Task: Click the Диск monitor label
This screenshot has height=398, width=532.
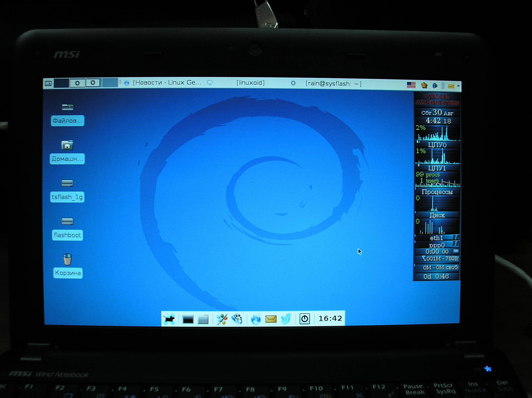Action: (x=437, y=215)
